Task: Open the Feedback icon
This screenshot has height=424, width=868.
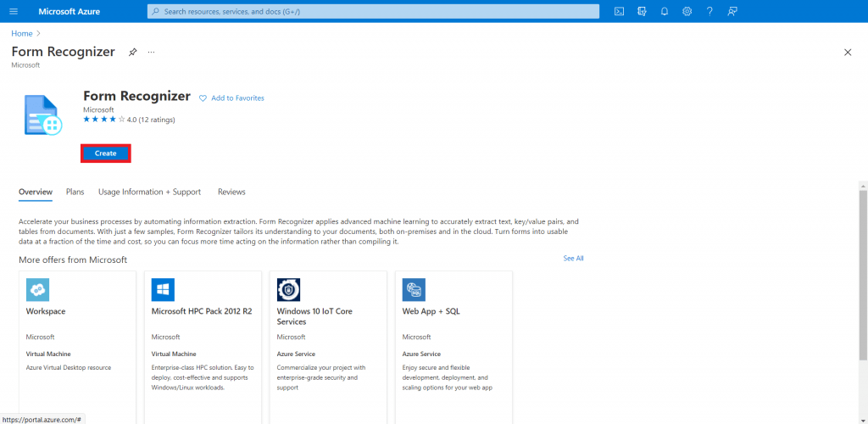Action: point(732,11)
